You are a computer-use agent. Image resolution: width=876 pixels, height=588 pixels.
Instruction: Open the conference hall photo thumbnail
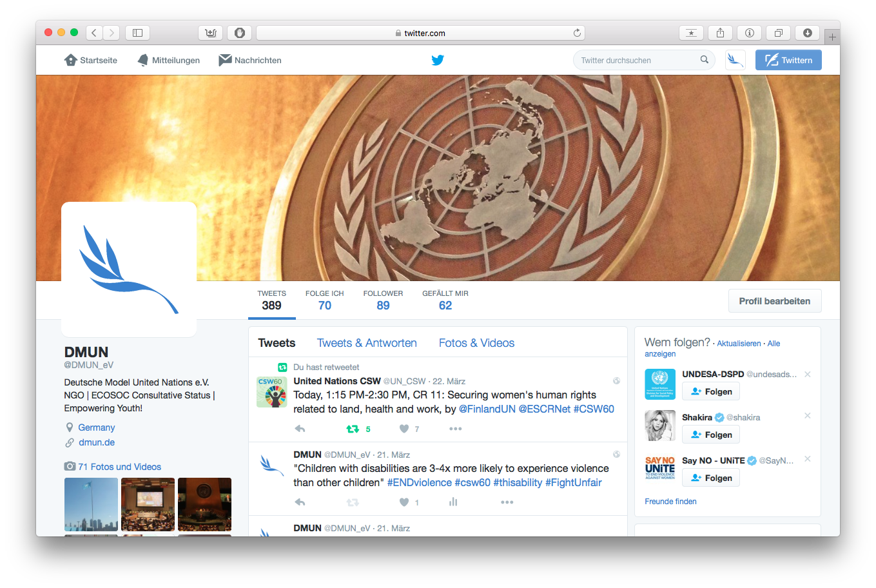pyautogui.click(x=148, y=504)
